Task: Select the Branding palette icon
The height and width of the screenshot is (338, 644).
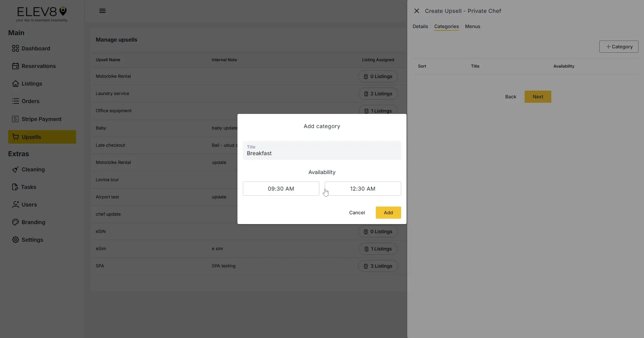Action: (15, 222)
